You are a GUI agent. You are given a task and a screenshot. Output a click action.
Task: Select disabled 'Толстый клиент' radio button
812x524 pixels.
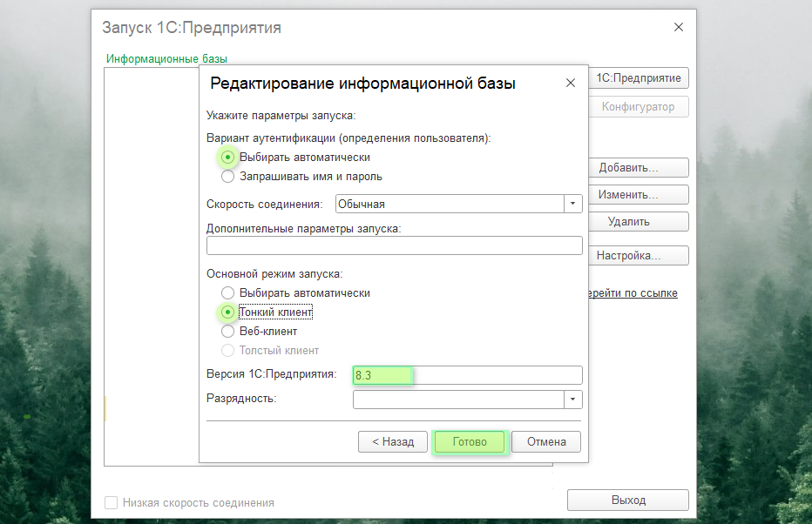pyautogui.click(x=227, y=350)
